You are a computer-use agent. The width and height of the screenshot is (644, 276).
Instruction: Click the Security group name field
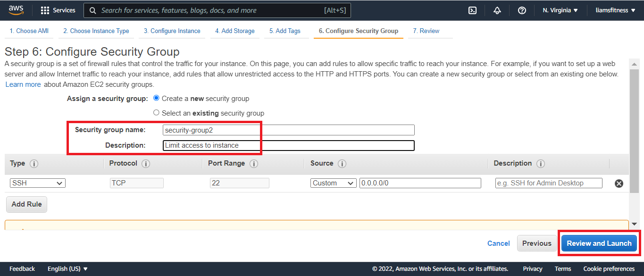pos(288,130)
